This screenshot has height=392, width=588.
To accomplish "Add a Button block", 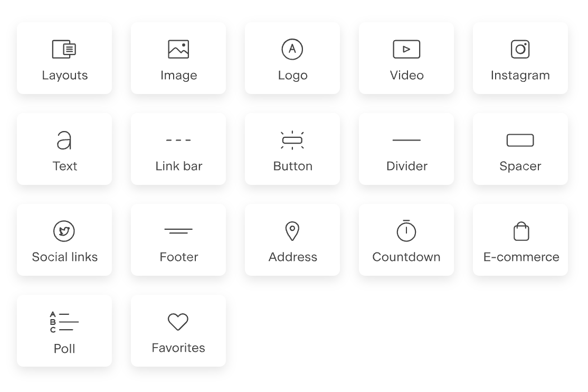I will tap(292, 149).
